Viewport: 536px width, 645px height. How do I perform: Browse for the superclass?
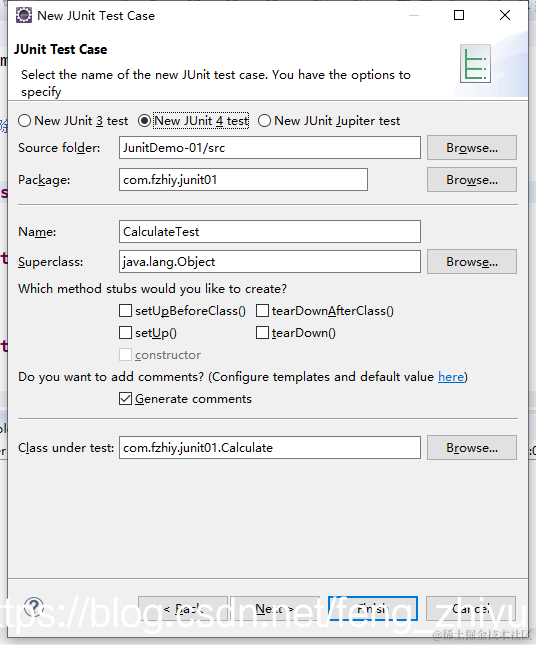pyautogui.click(x=472, y=262)
